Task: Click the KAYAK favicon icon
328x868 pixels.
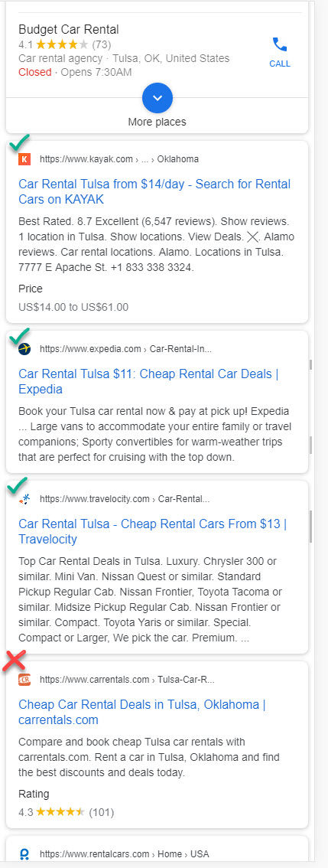Action: [x=24, y=159]
